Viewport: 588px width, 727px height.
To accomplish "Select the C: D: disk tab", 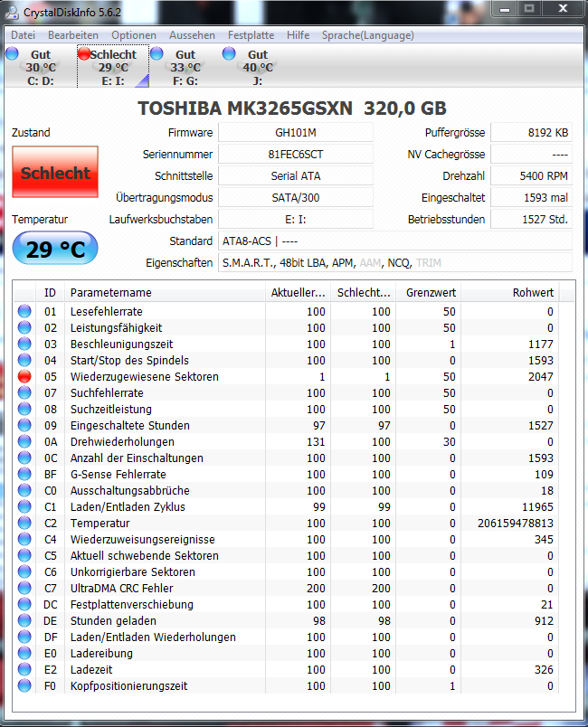I will point(40,67).
